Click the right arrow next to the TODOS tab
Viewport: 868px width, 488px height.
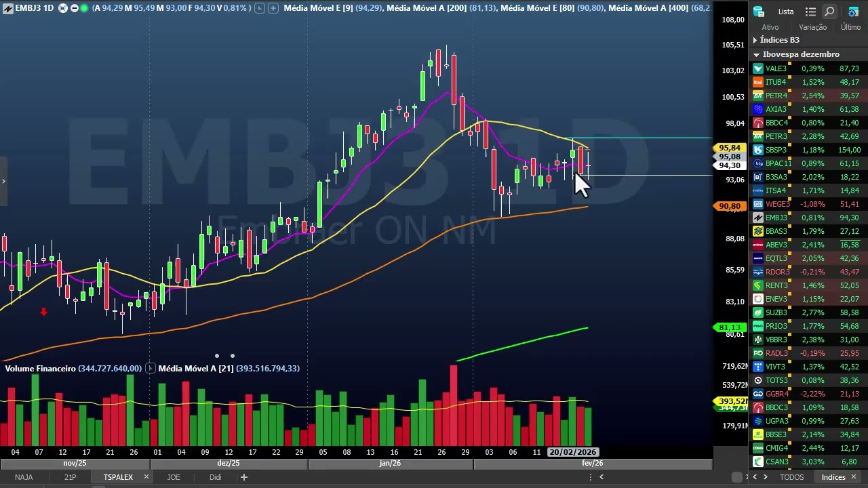click(x=766, y=477)
